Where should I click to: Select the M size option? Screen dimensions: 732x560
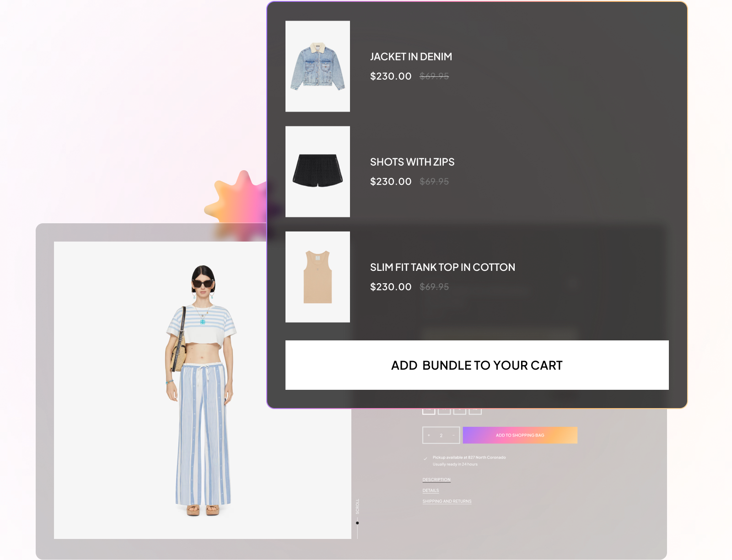(444, 411)
